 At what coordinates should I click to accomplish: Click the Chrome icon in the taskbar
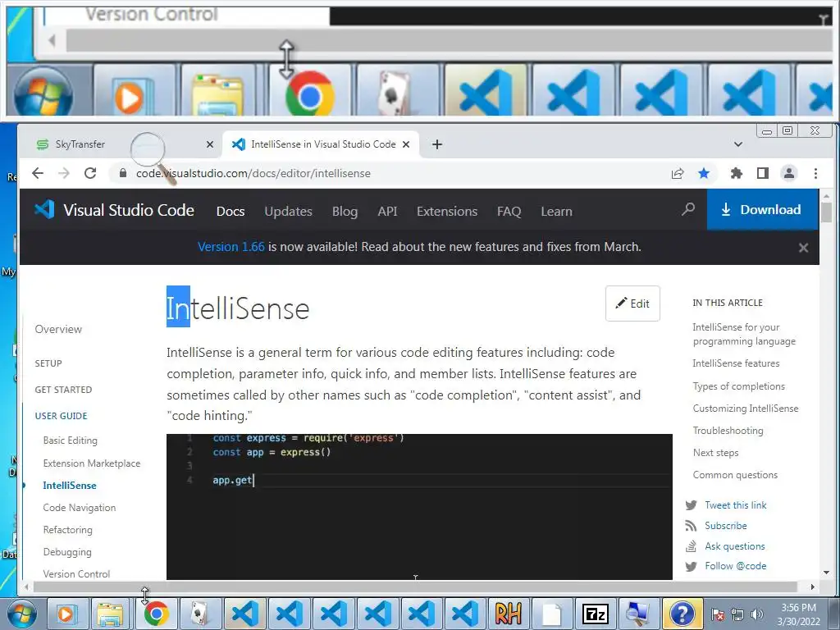click(155, 614)
